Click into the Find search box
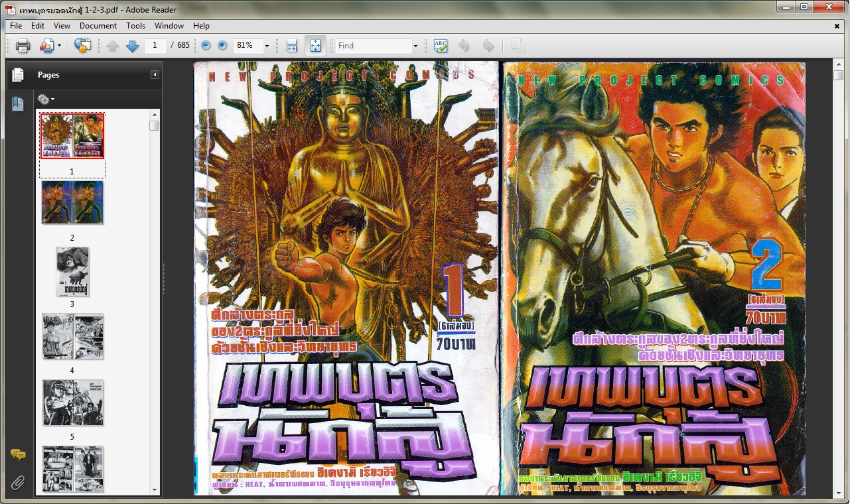Screen dimensions: 850x504 point(374,46)
